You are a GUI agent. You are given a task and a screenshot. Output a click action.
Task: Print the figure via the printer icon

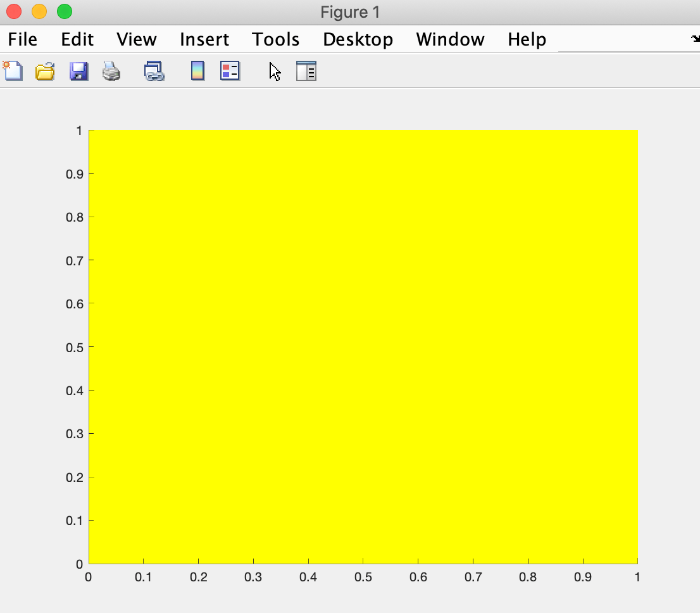(111, 72)
